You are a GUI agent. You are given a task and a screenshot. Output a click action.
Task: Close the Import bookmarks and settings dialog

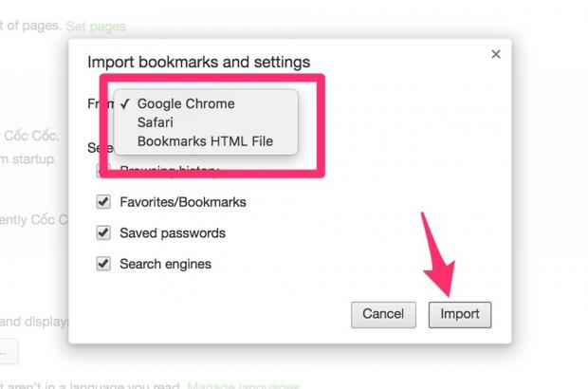tap(495, 55)
